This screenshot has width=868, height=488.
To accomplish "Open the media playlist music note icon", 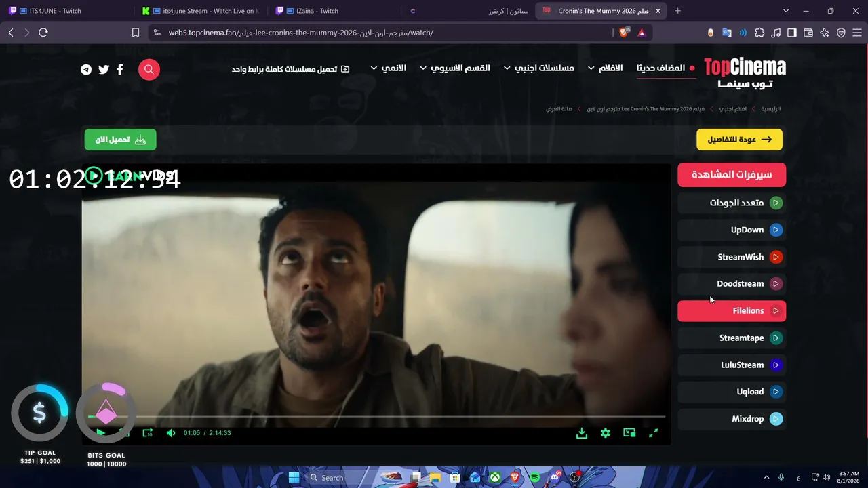I will (776, 33).
